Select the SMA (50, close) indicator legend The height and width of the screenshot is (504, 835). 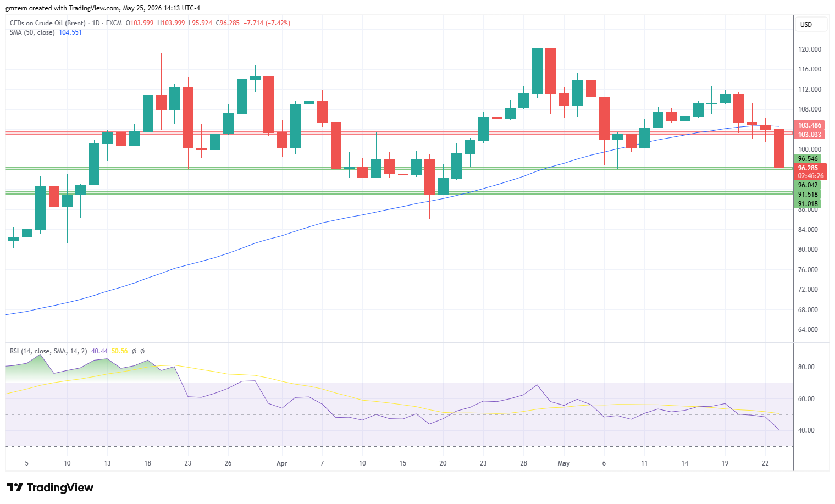32,32
